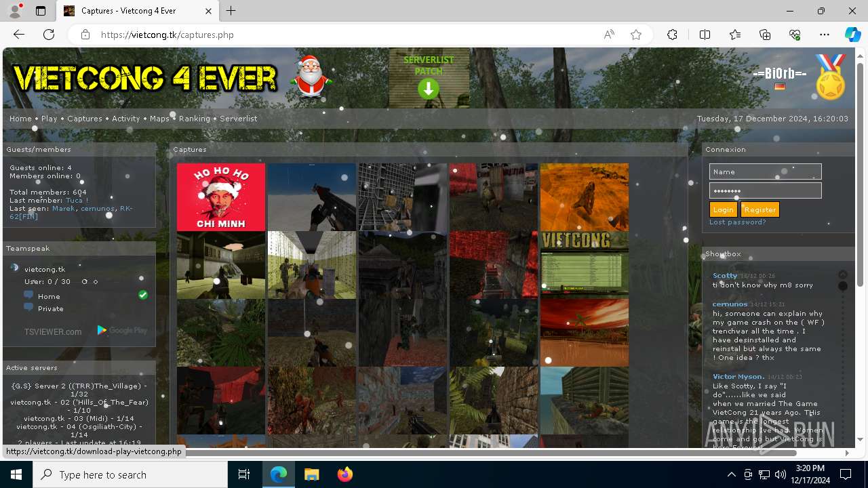Image resolution: width=868 pixels, height=488 pixels.
Task: Open the Serverlist menu item
Action: 238,119
